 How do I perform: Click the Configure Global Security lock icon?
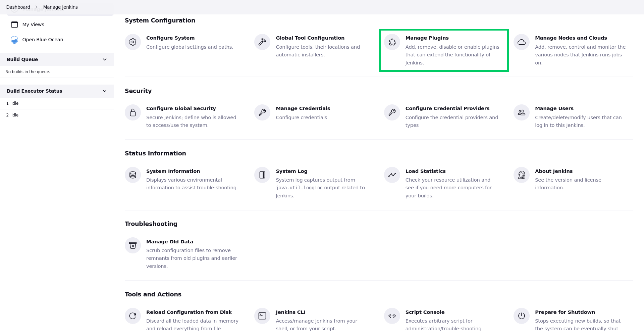[x=133, y=112]
